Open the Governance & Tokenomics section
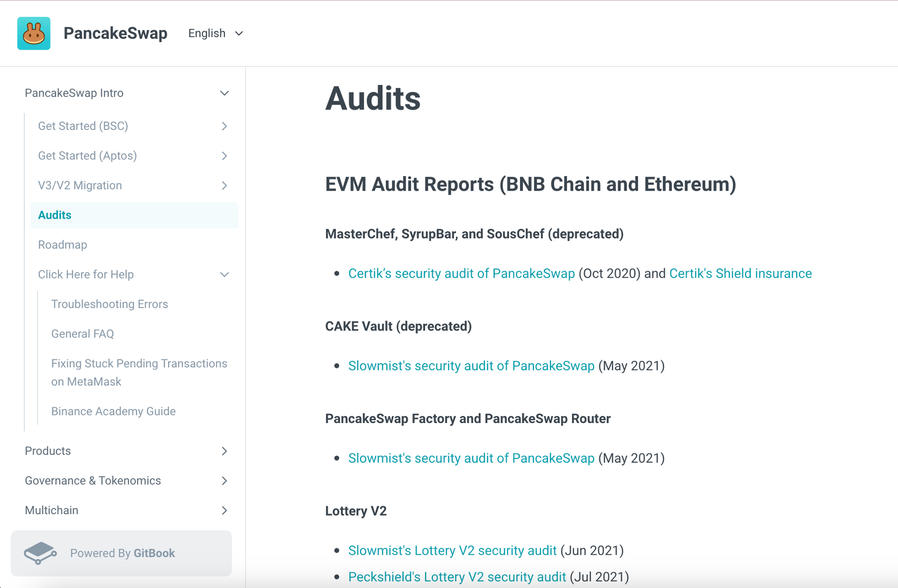The width and height of the screenshot is (898, 588). (x=93, y=480)
